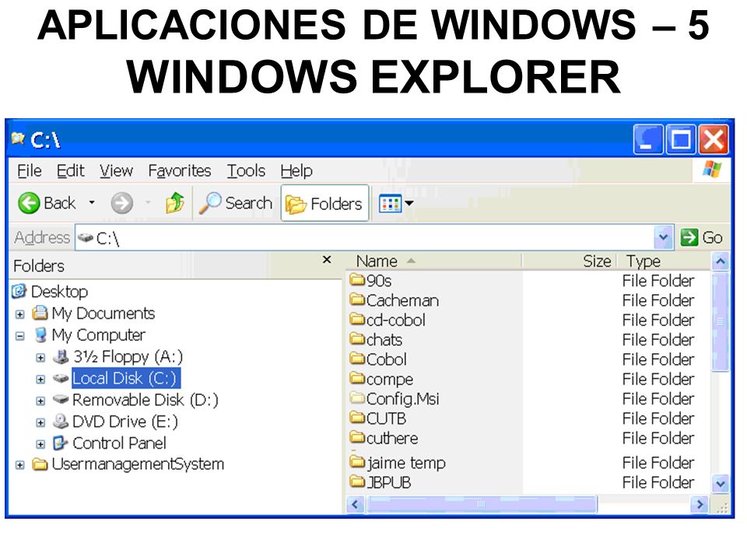Sort by the Name column header
Viewport: 747px width, 560px height.
coord(433,261)
